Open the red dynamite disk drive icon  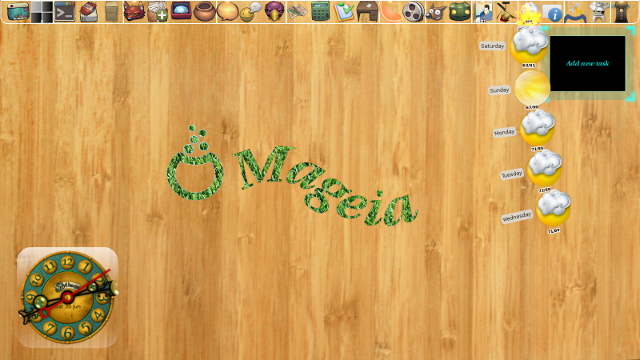[x=88, y=11]
